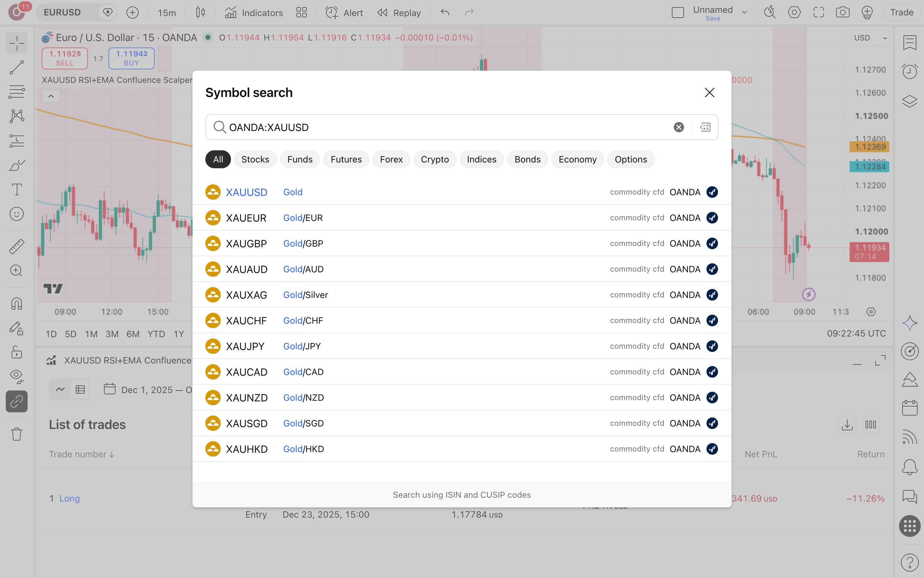Open the layout setup grid icon

click(302, 13)
